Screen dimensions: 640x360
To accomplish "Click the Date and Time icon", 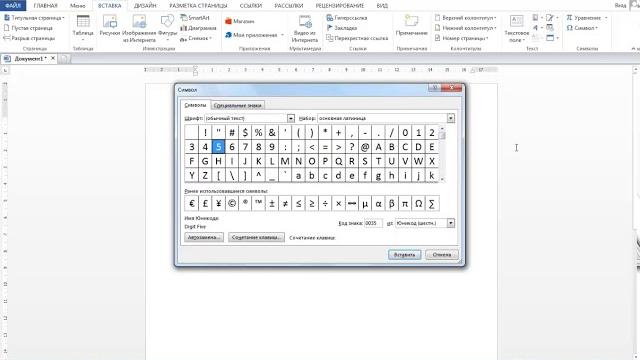I will point(550,28).
